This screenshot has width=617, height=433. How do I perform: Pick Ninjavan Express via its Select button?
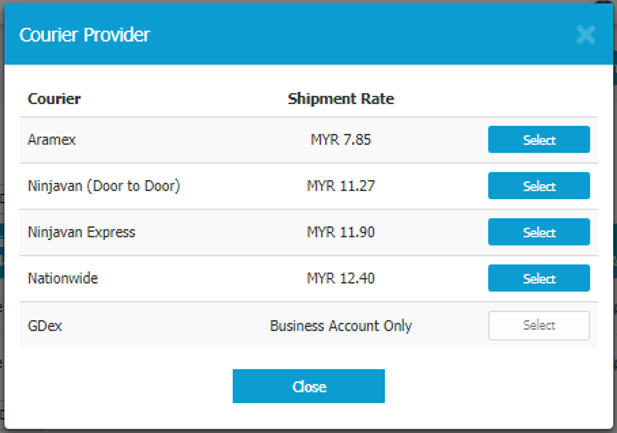click(x=538, y=232)
